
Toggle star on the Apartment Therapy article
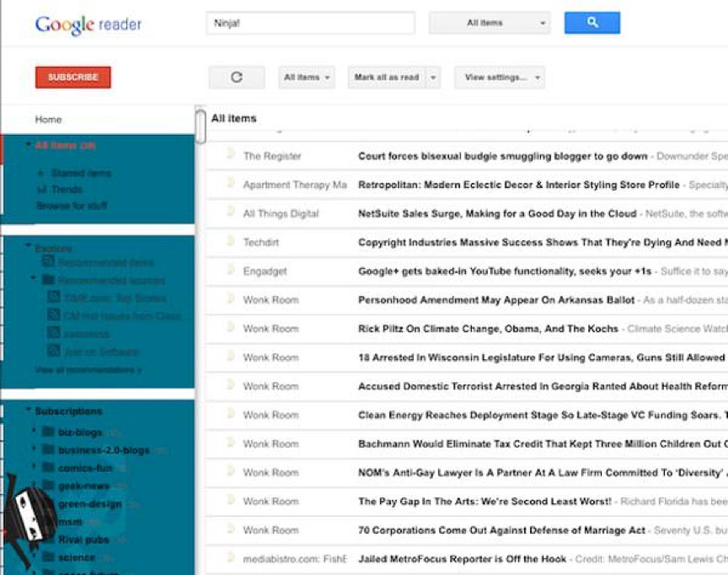(x=230, y=183)
